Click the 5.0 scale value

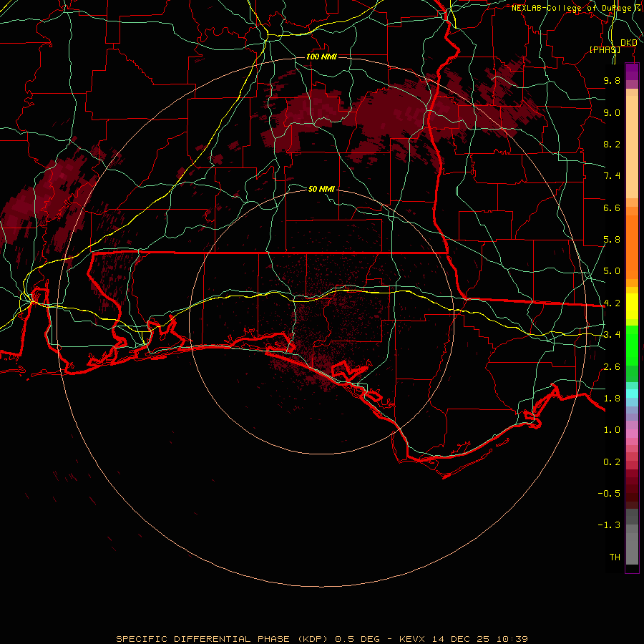tap(612, 271)
